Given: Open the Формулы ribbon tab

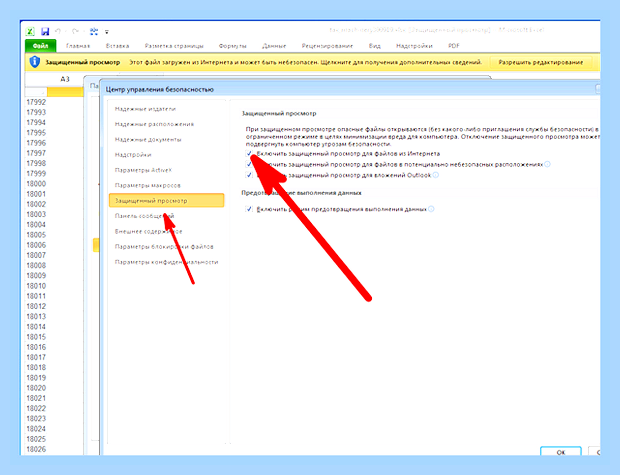Looking at the screenshot, I should point(232,46).
